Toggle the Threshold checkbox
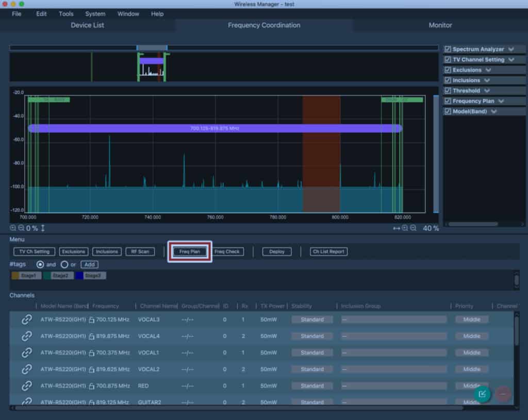The height and width of the screenshot is (420, 528). (x=448, y=91)
